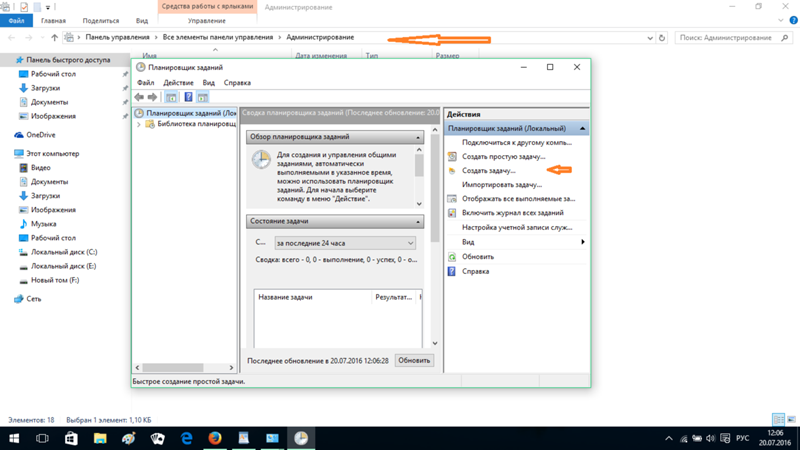The image size is (800, 450).
Task: Click 'Настройка учетной записи службы' action
Action: coord(517,228)
